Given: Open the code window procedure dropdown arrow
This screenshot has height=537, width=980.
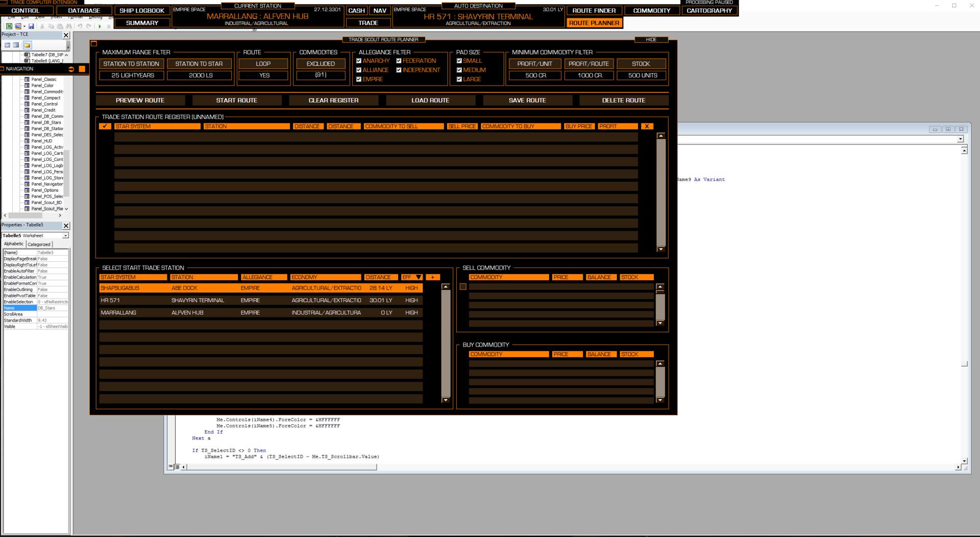Looking at the screenshot, I should 960,139.
